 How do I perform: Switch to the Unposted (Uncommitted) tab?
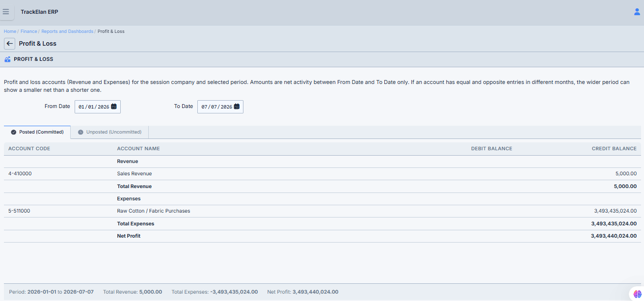click(109, 132)
